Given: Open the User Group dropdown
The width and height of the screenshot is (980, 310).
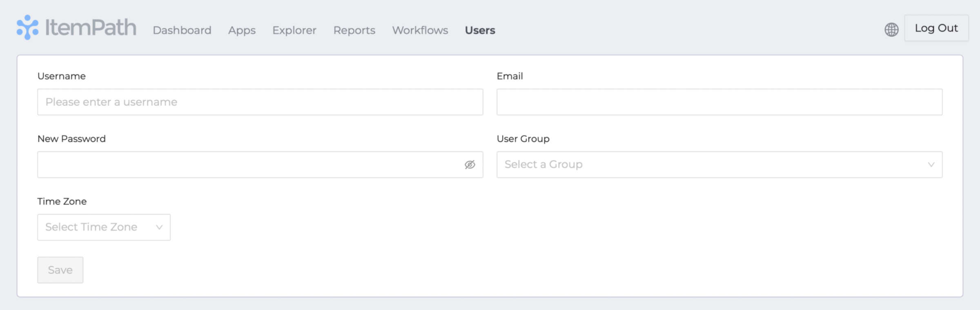Looking at the screenshot, I should 719,164.
